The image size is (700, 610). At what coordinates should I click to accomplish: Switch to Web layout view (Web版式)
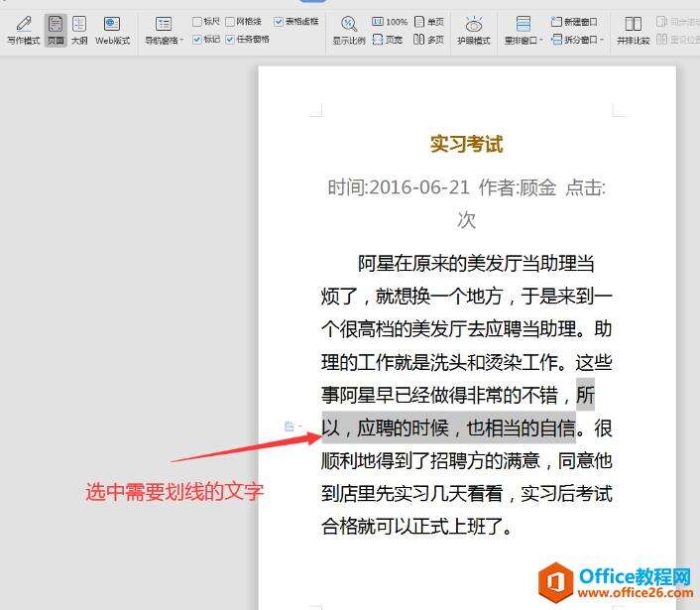[112, 31]
